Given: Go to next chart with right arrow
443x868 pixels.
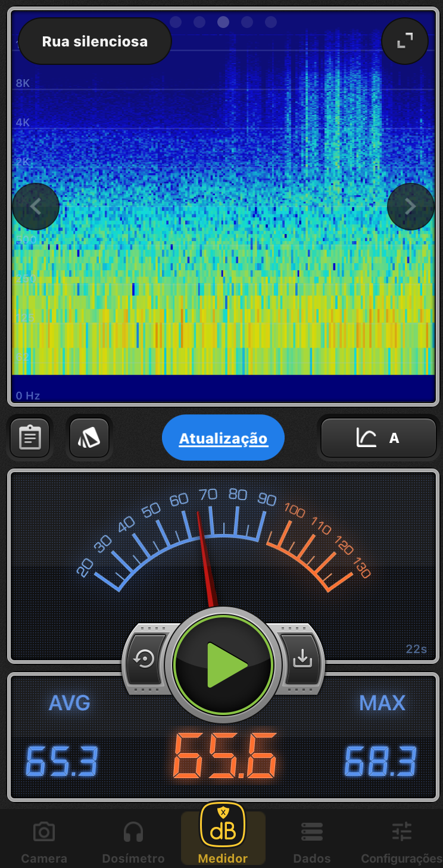Looking at the screenshot, I should click(410, 207).
